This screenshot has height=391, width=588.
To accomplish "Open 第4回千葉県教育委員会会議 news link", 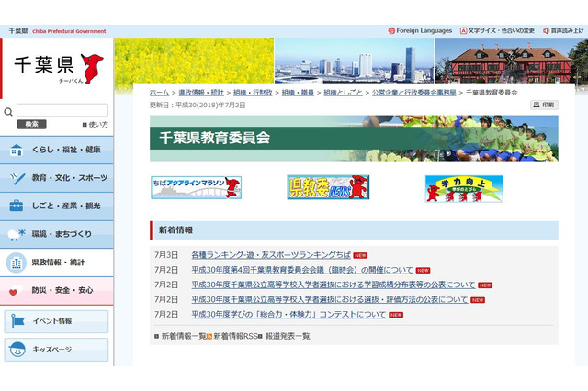I will point(302,270).
